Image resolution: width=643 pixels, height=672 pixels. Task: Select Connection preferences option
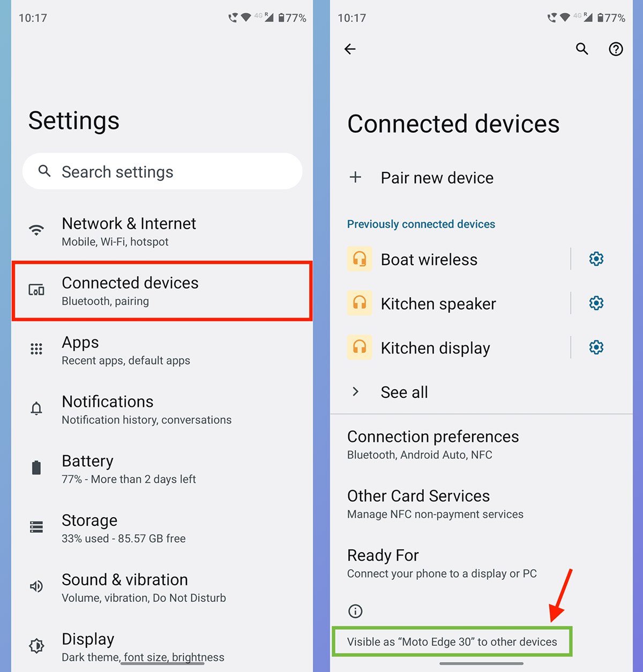click(x=481, y=444)
